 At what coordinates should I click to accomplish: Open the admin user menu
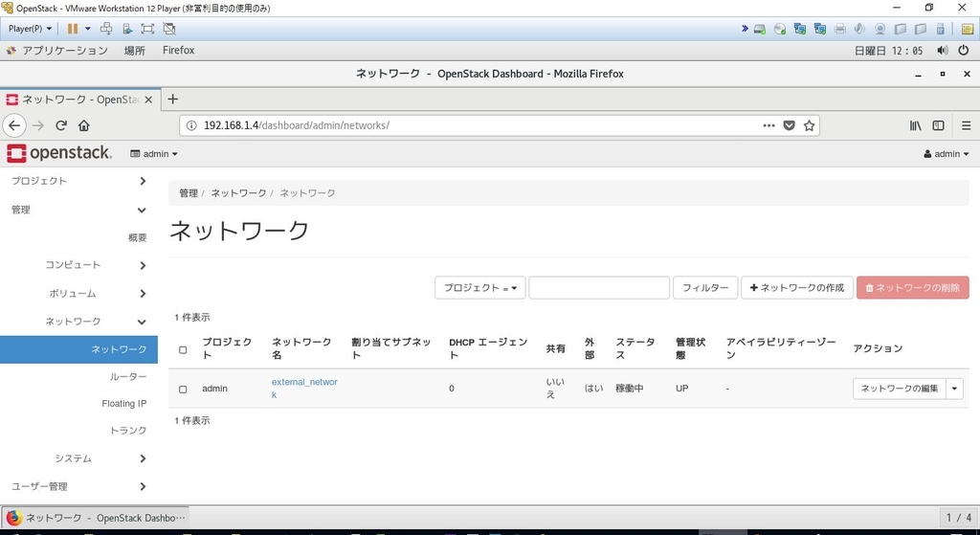point(947,154)
